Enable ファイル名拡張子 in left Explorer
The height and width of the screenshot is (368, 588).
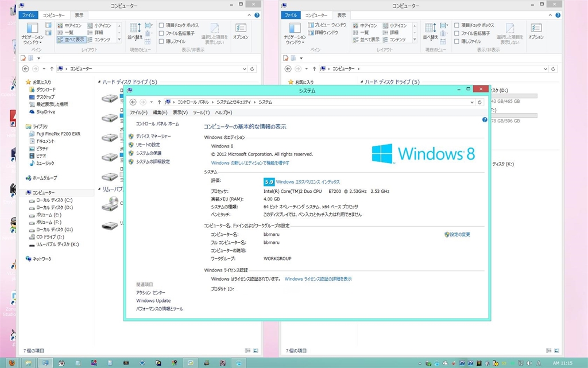(177, 33)
